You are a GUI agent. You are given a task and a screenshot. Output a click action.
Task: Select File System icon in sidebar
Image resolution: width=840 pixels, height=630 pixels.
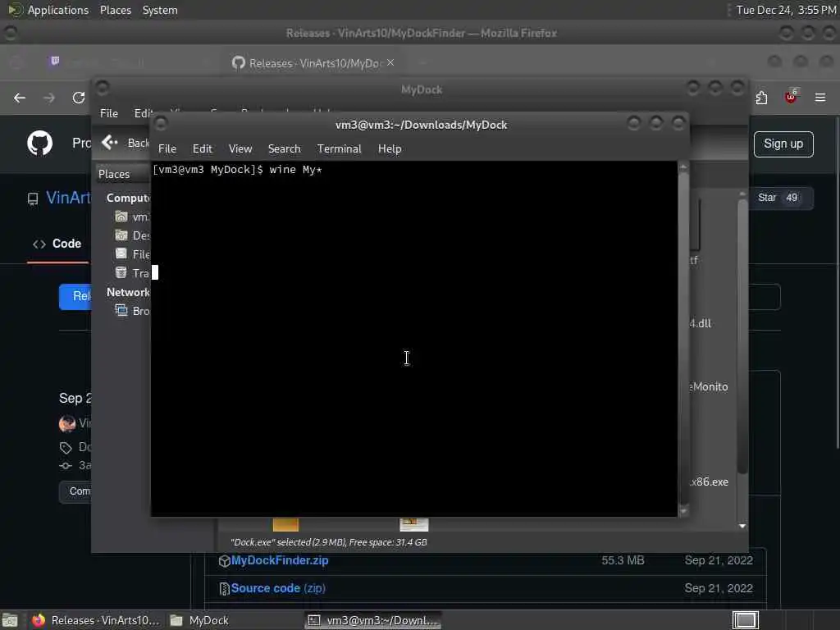click(x=121, y=254)
